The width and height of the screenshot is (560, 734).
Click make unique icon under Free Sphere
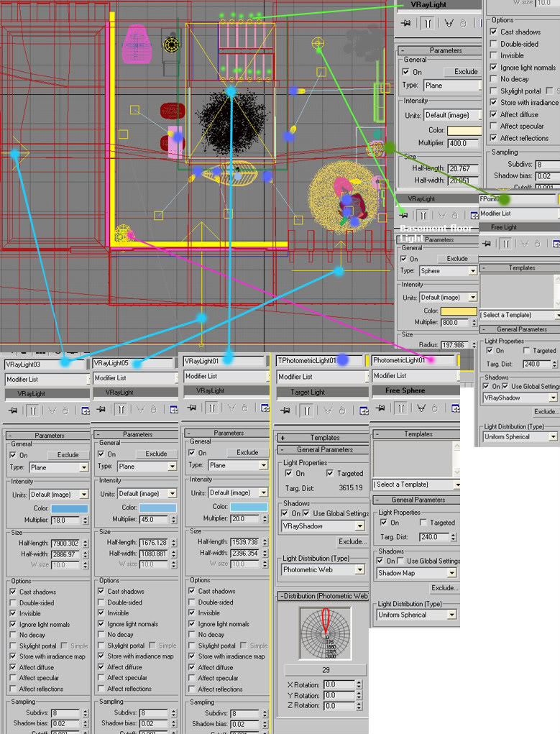click(421, 408)
